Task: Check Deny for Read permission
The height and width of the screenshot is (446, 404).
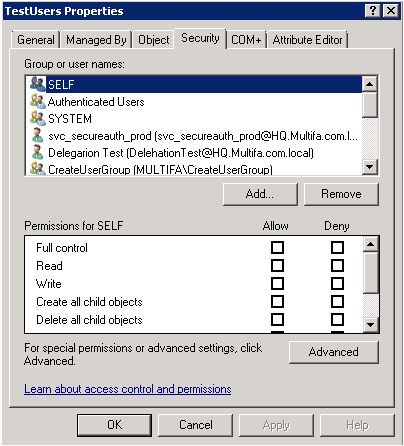Action: point(337,266)
